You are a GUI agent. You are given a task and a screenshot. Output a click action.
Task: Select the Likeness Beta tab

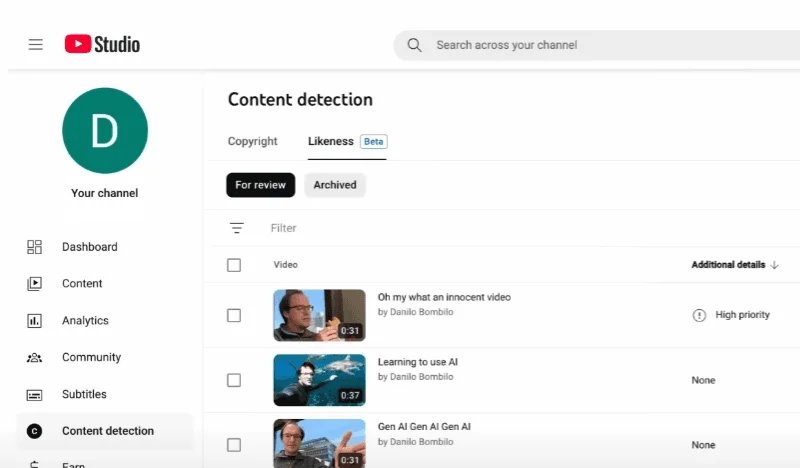346,141
